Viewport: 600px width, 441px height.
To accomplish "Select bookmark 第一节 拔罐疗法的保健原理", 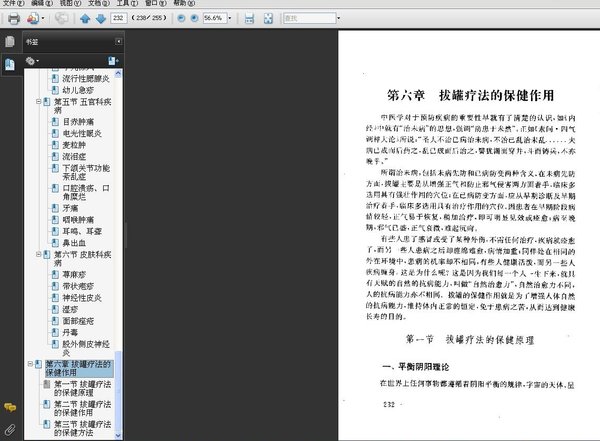I will pyautogui.click(x=83, y=388).
